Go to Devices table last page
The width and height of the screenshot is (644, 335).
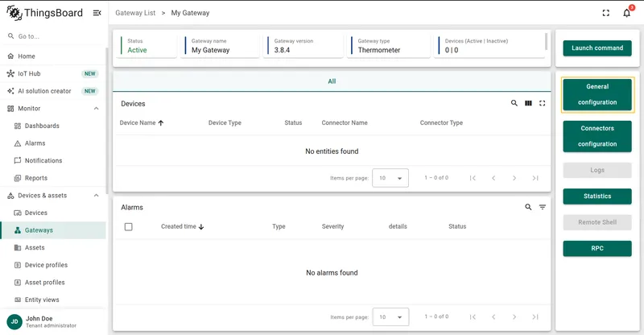[535, 178]
